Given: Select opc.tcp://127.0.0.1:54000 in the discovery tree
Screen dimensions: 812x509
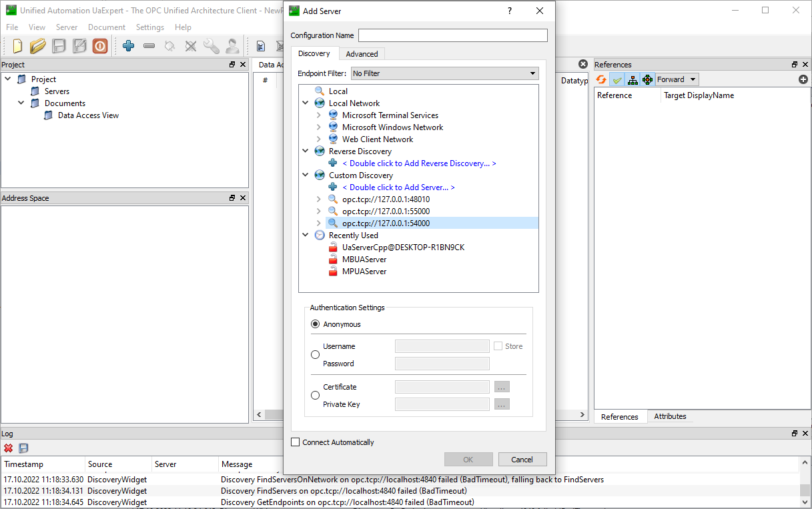Looking at the screenshot, I should [386, 223].
